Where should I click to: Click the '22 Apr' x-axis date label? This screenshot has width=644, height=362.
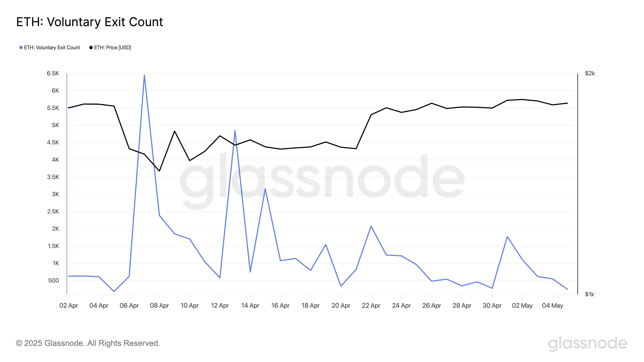[371, 305]
